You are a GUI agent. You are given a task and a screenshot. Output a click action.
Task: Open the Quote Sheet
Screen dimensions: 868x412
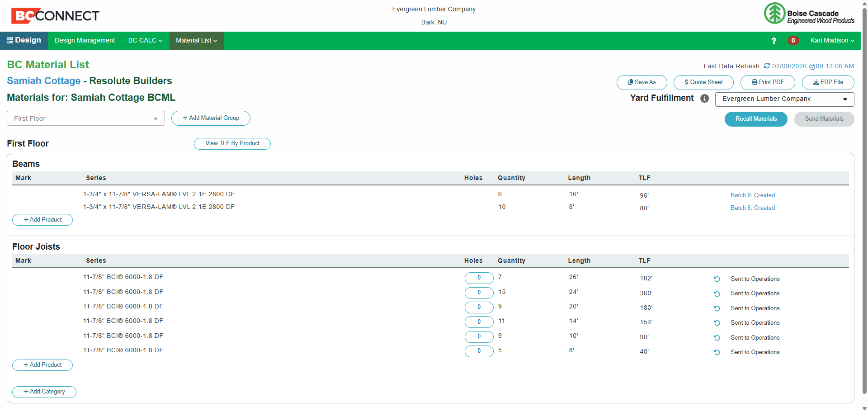(x=703, y=82)
